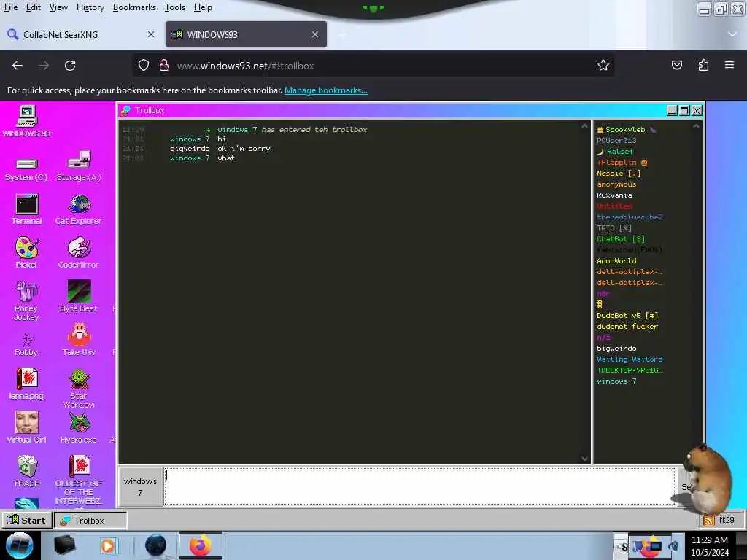Select AnonWorld in user list

pyautogui.click(x=616, y=261)
